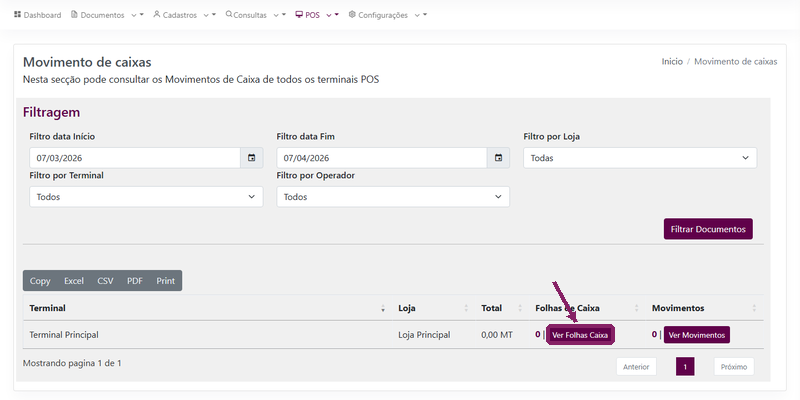Image resolution: width=800 pixels, height=400 pixels.
Task: Click the Filtrar Documentos button
Action: (x=708, y=229)
